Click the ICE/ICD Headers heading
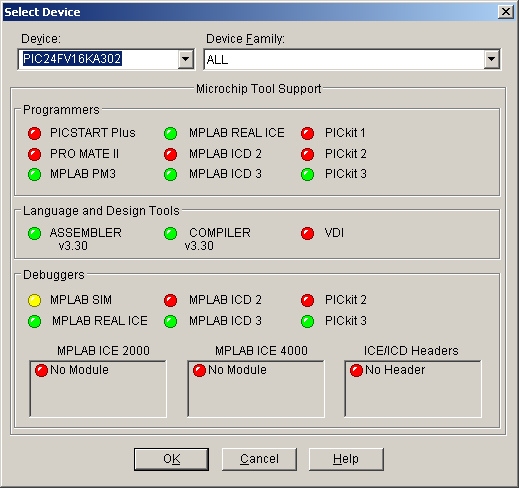519x488 pixels. (411, 351)
